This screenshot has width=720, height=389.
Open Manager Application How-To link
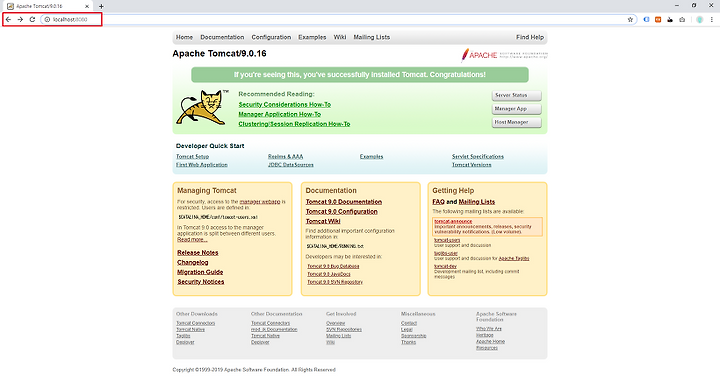click(x=280, y=114)
